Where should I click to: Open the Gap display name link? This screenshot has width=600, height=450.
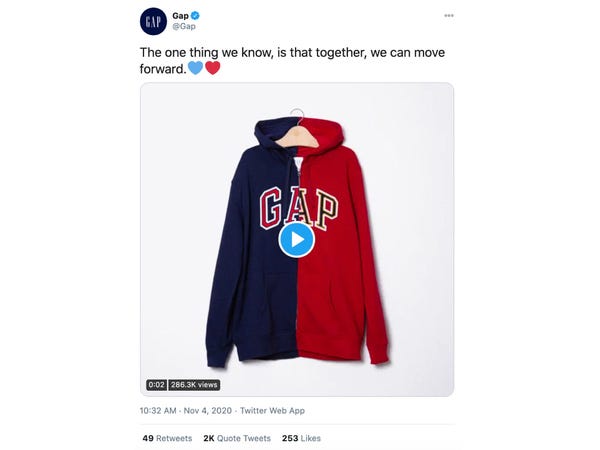click(x=180, y=16)
